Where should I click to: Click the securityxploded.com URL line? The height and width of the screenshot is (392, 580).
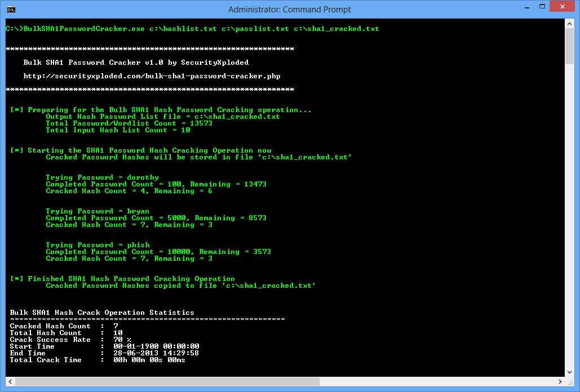pos(152,76)
